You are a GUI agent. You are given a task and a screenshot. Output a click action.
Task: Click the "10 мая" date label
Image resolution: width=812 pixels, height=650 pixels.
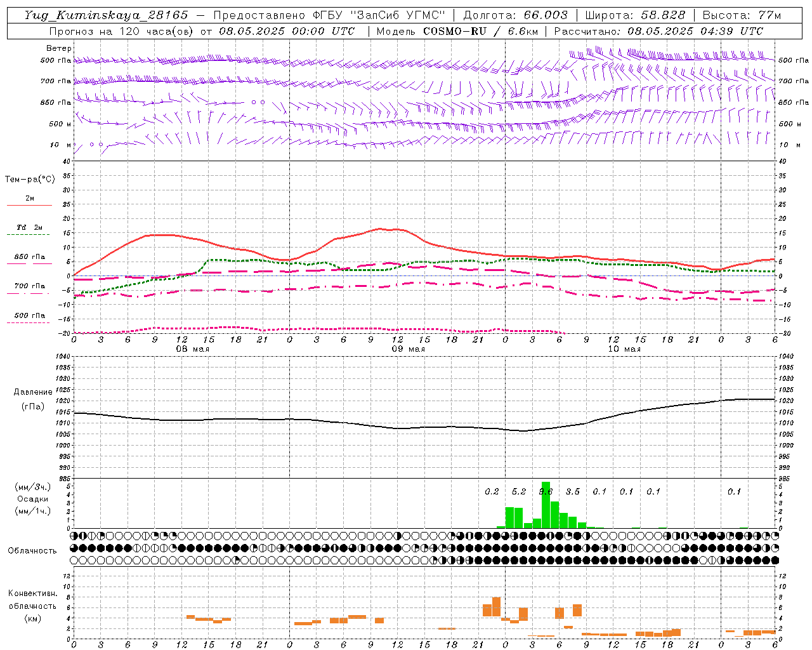pos(624,349)
